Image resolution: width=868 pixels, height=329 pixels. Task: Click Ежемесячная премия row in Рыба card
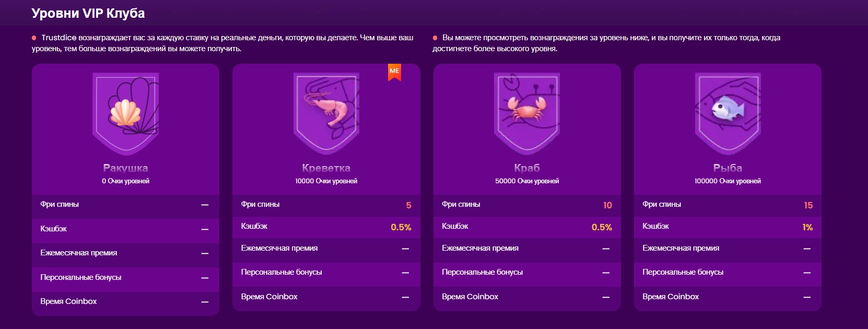click(728, 249)
